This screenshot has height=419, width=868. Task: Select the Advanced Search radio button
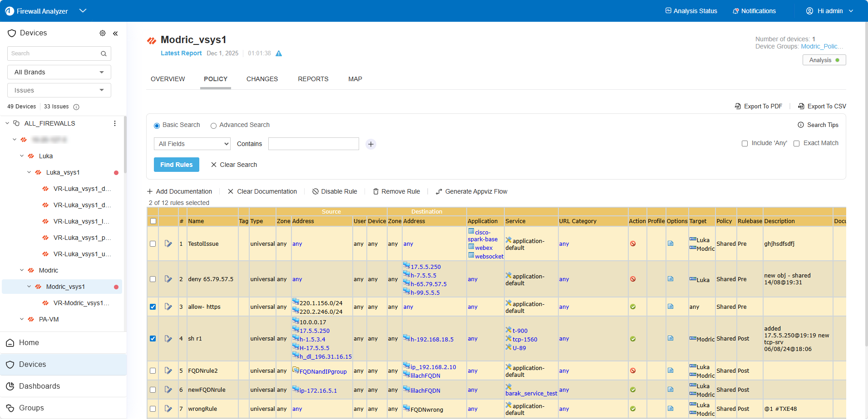click(x=213, y=126)
